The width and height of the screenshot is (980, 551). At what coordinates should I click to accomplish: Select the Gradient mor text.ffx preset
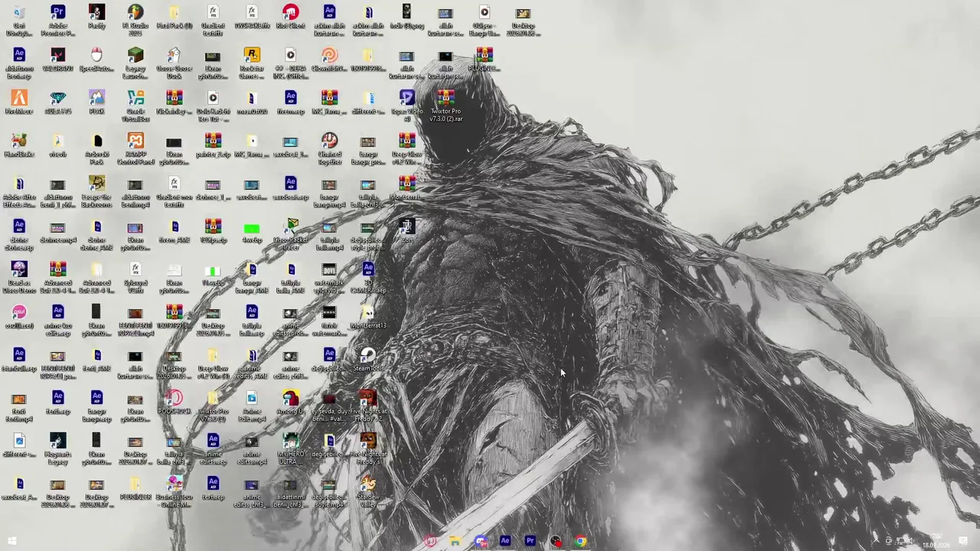coord(174,192)
